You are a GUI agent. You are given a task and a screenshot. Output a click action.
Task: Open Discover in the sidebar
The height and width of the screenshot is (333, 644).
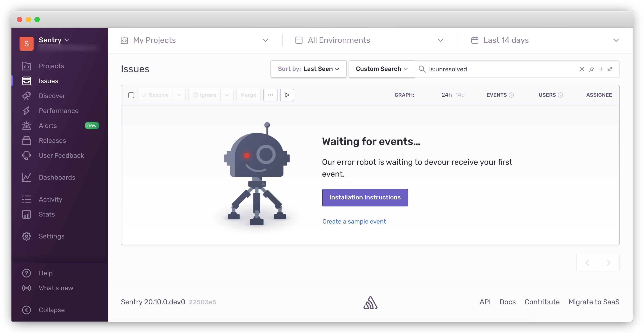tap(52, 96)
